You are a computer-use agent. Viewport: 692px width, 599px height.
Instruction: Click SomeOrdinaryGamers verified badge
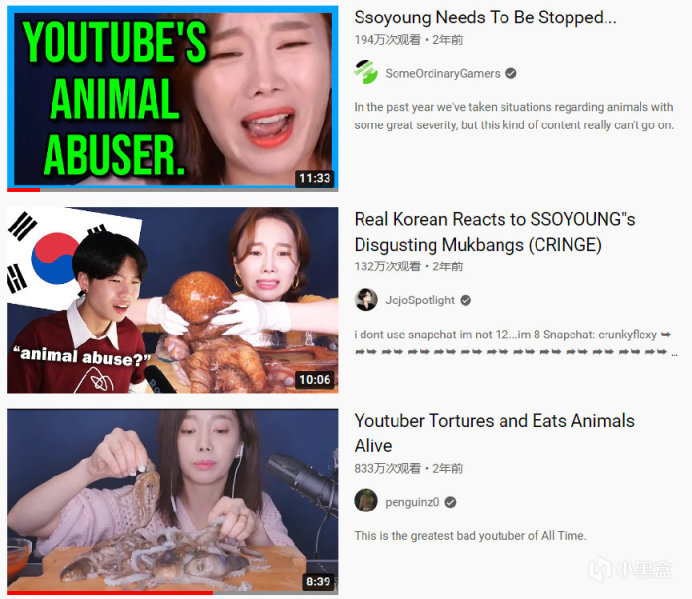[x=511, y=73]
